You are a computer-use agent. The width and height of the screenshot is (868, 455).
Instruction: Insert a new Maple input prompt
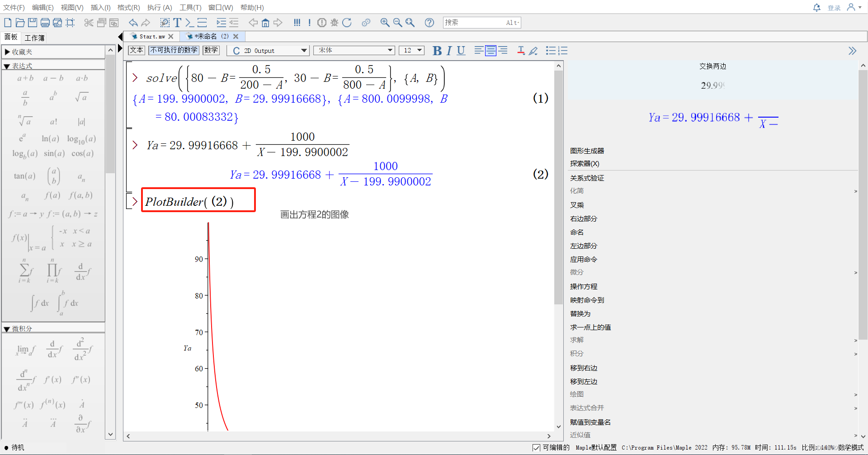point(189,22)
